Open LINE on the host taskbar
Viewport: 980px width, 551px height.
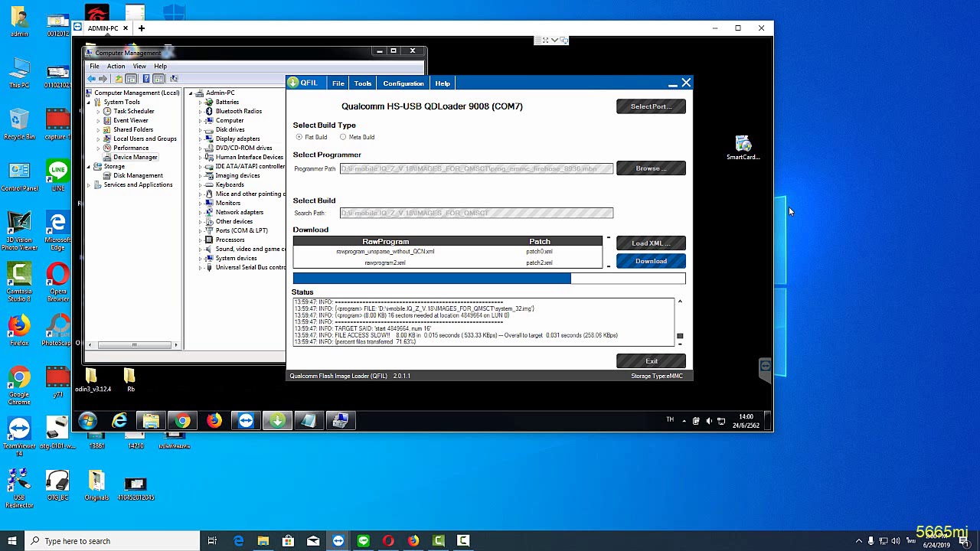pos(363,541)
